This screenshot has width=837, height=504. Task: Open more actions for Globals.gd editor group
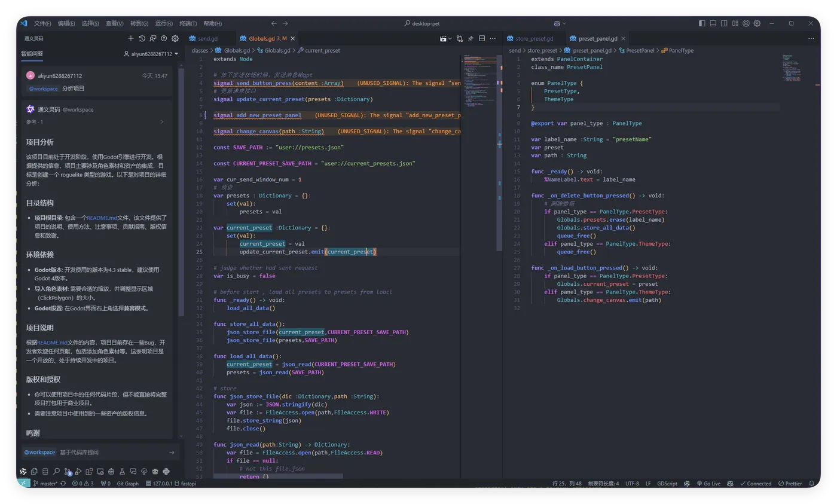pos(493,38)
